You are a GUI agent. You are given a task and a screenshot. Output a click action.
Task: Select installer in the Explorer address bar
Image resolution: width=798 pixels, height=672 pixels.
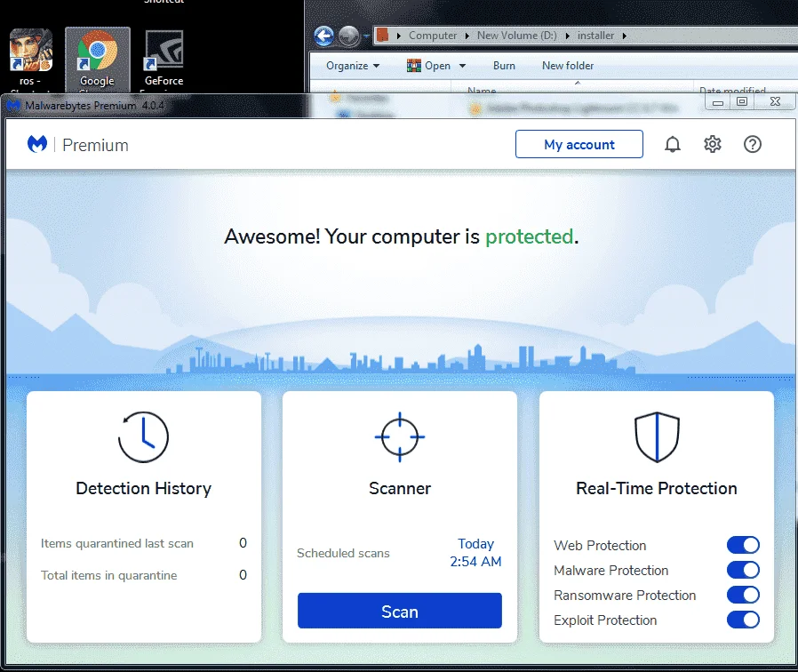[595, 36]
